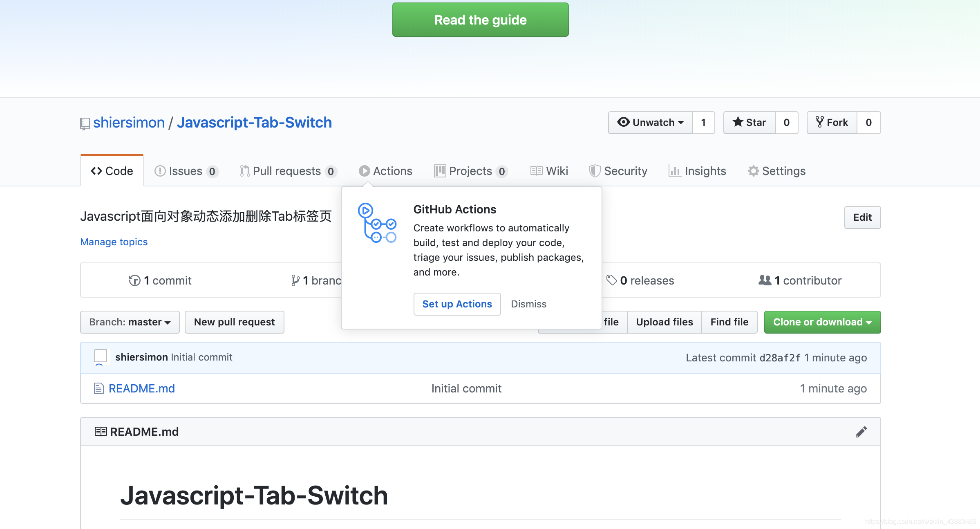Click the Set up Actions button
Viewport: 980px width, 529px height.
click(x=456, y=304)
